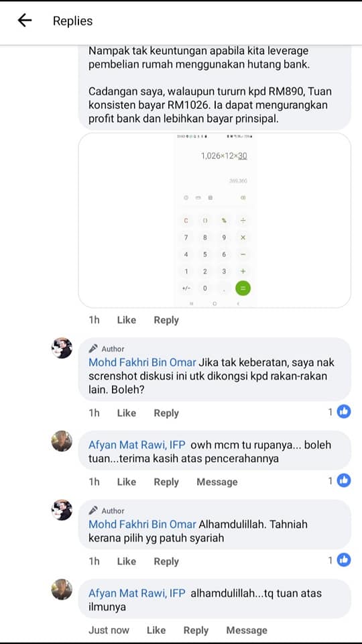This screenshot has height=644, width=362.
Task: Open the calculator screenshot image
Action: pyautogui.click(x=215, y=220)
